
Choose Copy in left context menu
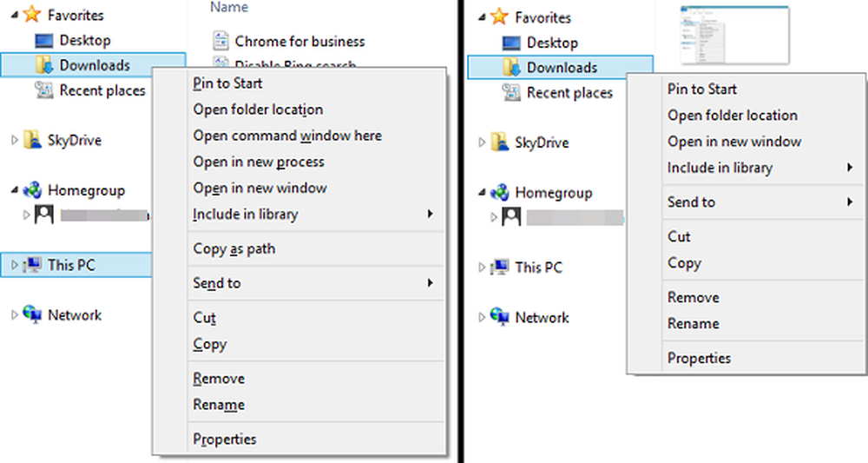click(299, 344)
